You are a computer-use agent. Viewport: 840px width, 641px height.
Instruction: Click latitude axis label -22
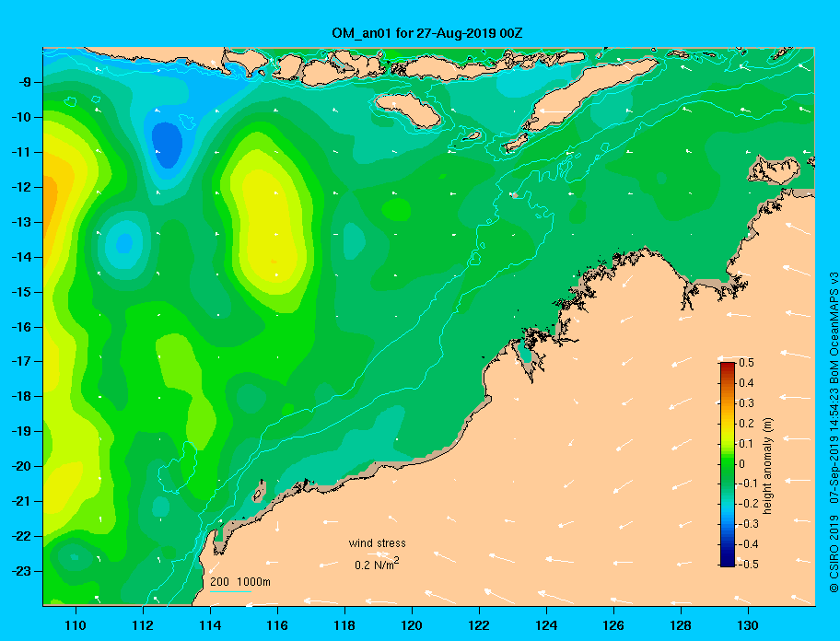21,536
